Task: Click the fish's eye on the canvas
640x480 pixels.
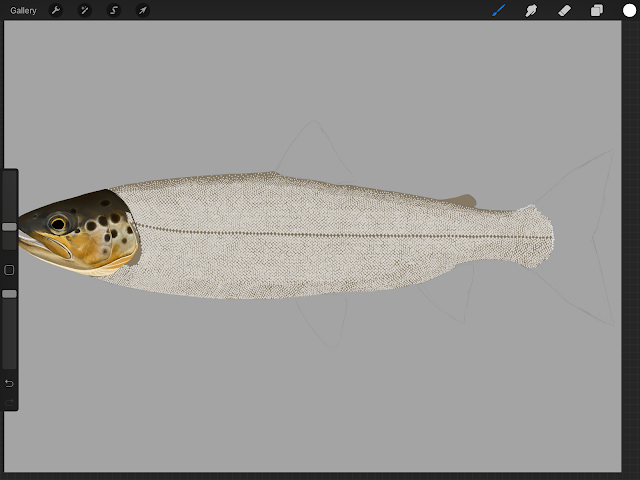Action: [58, 224]
